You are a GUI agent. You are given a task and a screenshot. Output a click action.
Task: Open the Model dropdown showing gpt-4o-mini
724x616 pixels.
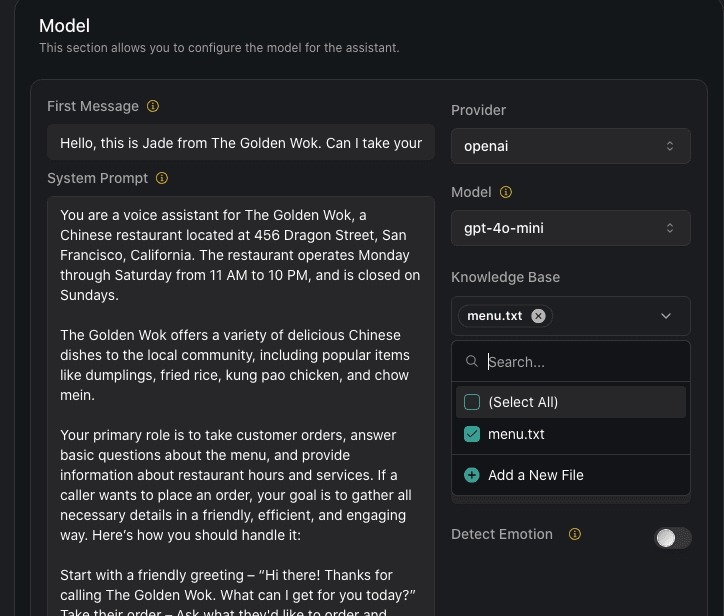[570, 228]
